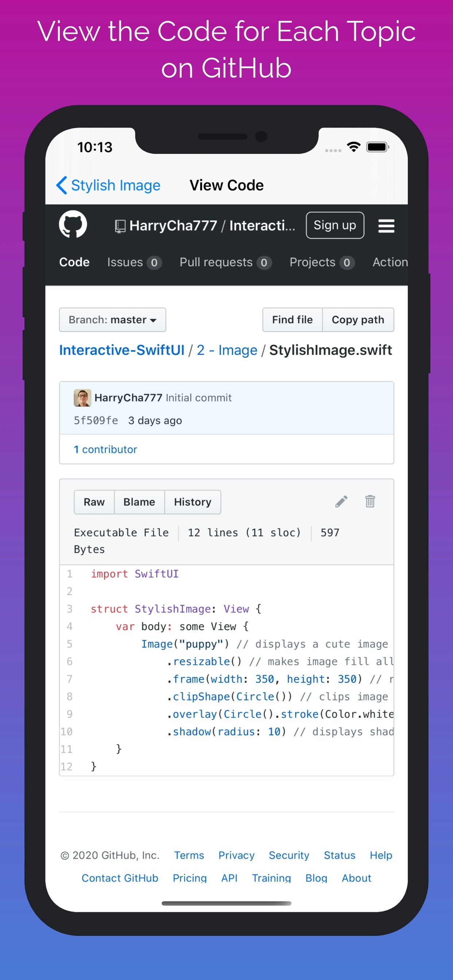Toggle the Raw view of the file

coord(93,502)
